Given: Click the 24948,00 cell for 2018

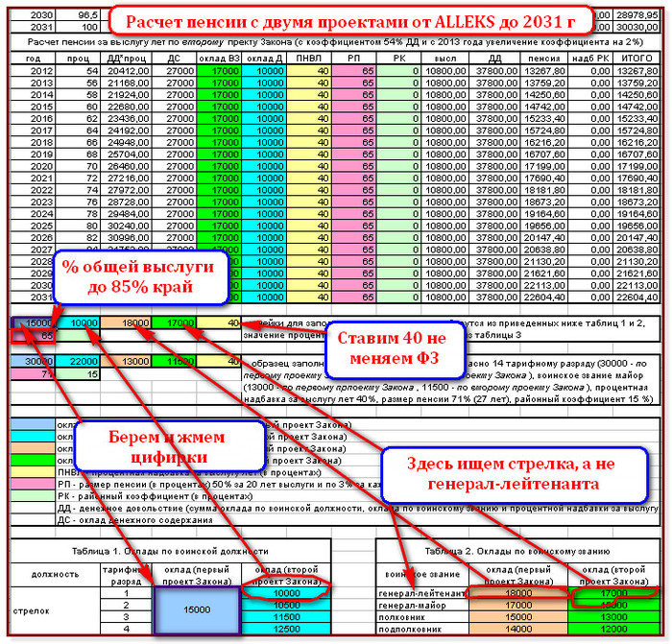Looking at the screenshot, I should pyautogui.click(x=126, y=143).
